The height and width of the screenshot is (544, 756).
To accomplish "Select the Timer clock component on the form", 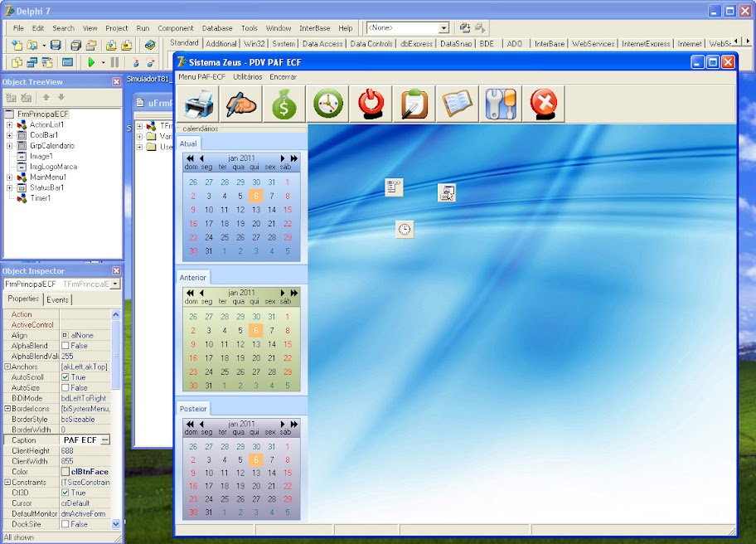I will tap(405, 229).
